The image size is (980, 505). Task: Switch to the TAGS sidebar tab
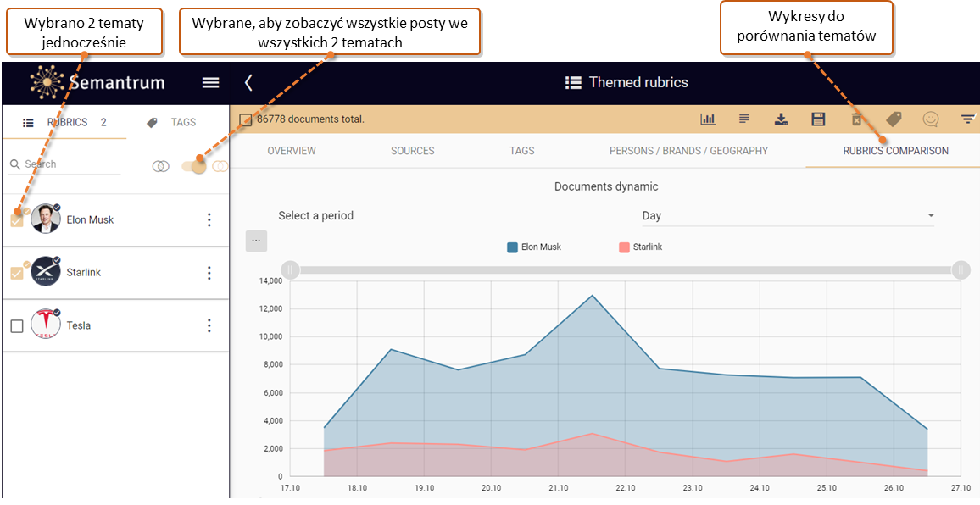[171, 123]
